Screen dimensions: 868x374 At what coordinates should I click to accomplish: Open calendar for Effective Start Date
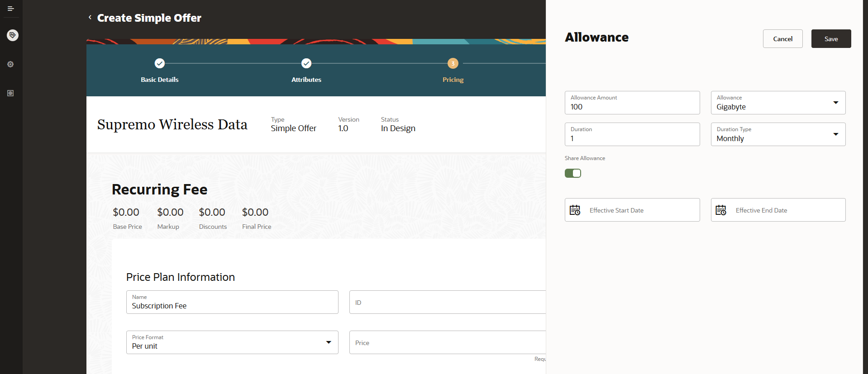tap(575, 210)
